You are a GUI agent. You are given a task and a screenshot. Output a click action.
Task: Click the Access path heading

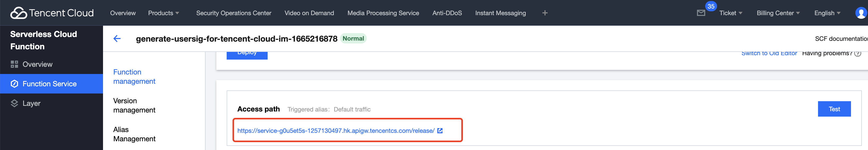click(258, 109)
